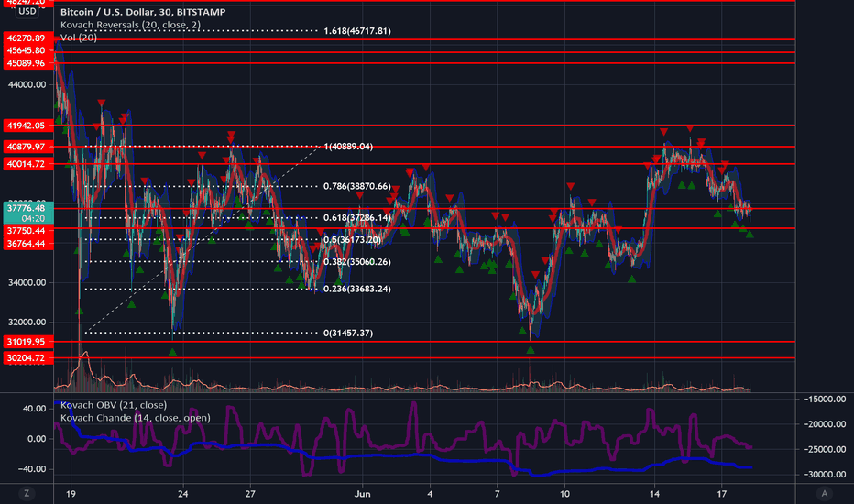The width and height of the screenshot is (854, 504).
Task: Click the 45645.80 red price label
Action: pyautogui.click(x=28, y=50)
